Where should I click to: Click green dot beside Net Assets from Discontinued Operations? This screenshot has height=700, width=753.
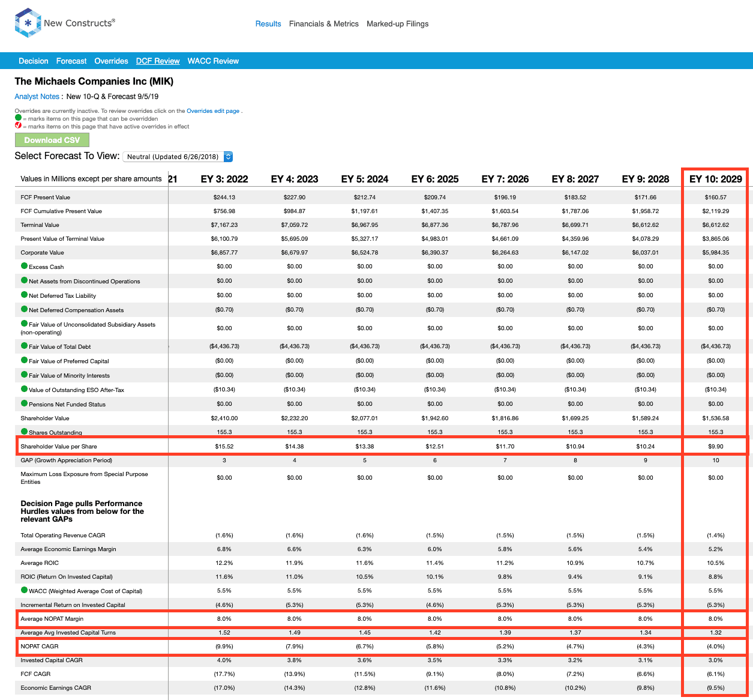(24, 280)
